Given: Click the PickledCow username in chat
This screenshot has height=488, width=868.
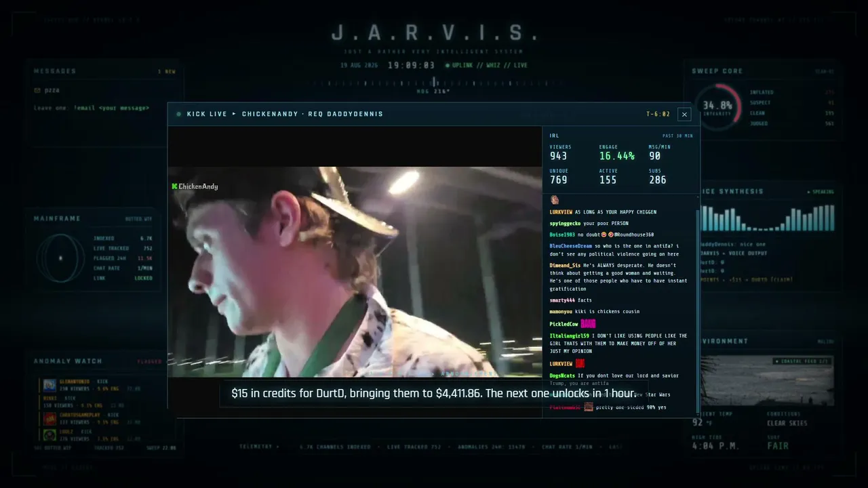Looking at the screenshot, I should (564, 324).
